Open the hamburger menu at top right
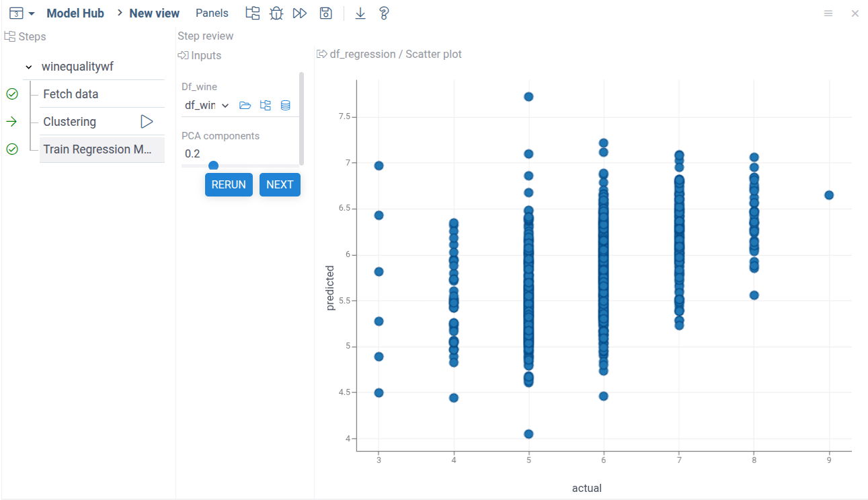868x500 pixels. (x=828, y=13)
